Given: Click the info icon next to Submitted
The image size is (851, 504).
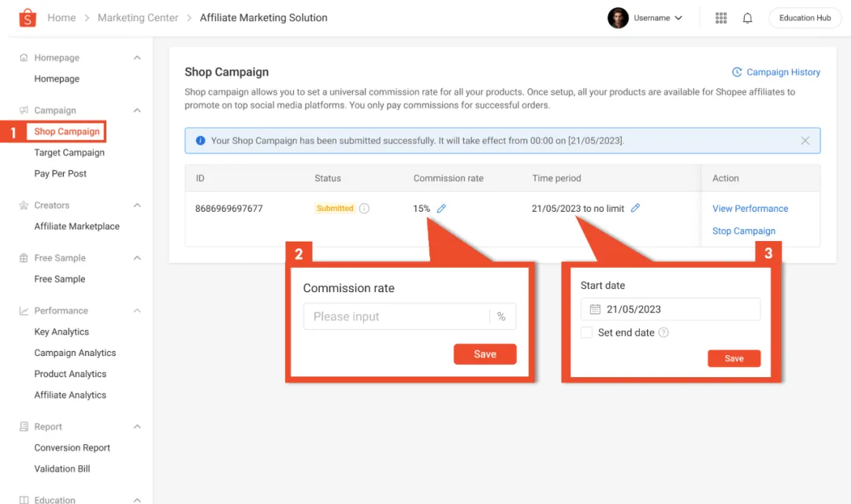Looking at the screenshot, I should 364,209.
